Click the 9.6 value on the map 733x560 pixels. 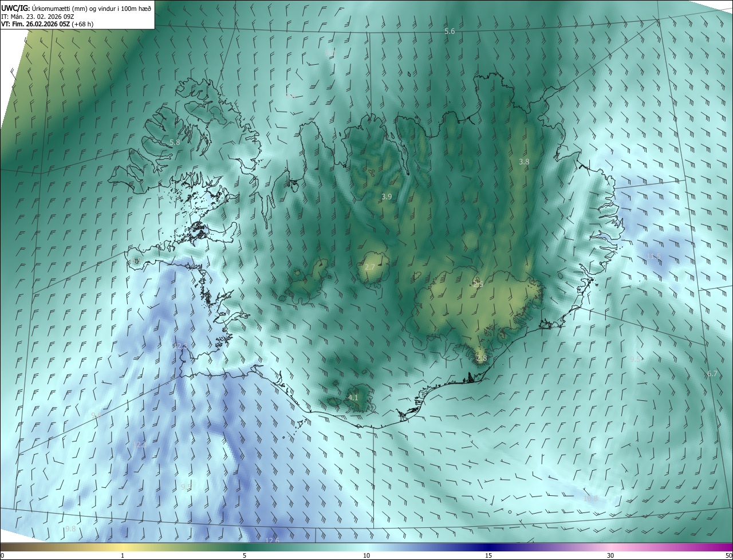coord(96,415)
